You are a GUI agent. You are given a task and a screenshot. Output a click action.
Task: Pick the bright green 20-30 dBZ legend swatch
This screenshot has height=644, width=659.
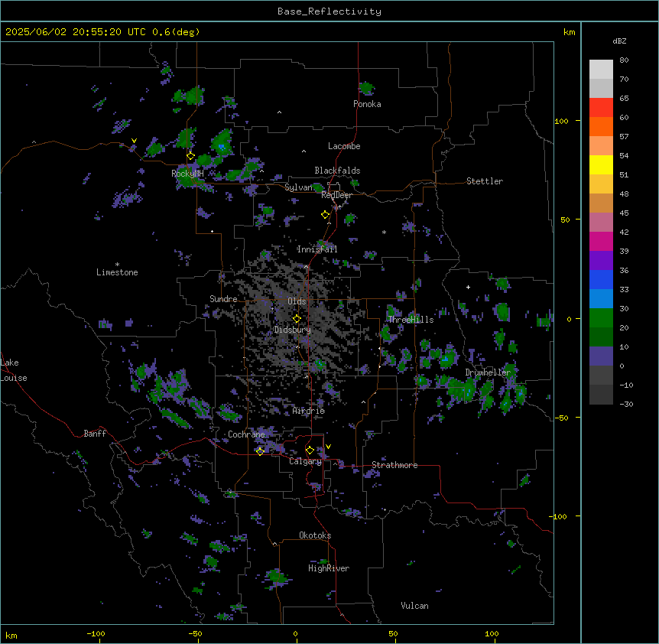601,318
